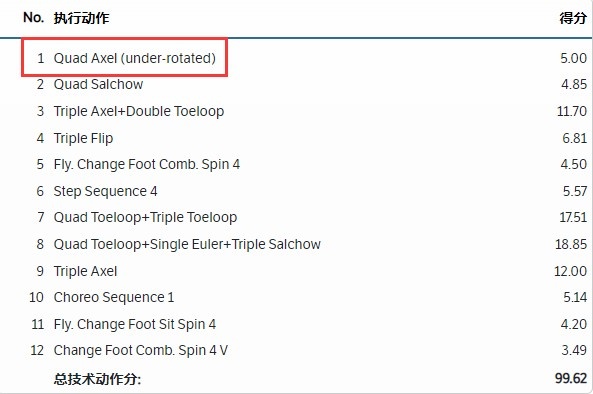
Task: Click the 18.85 score value
Action: coord(571,244)
